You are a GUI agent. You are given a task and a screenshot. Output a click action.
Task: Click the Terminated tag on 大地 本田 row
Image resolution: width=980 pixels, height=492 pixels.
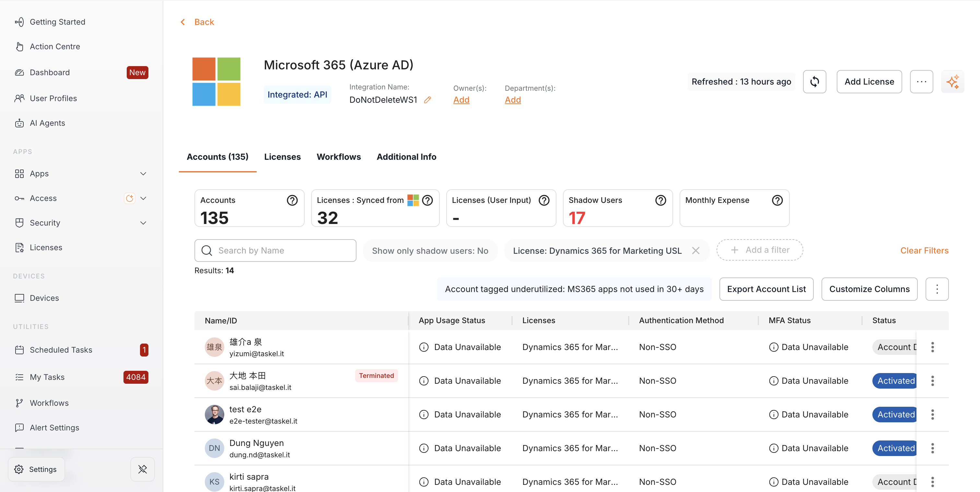pyautogui.click(x=376, y=376)
